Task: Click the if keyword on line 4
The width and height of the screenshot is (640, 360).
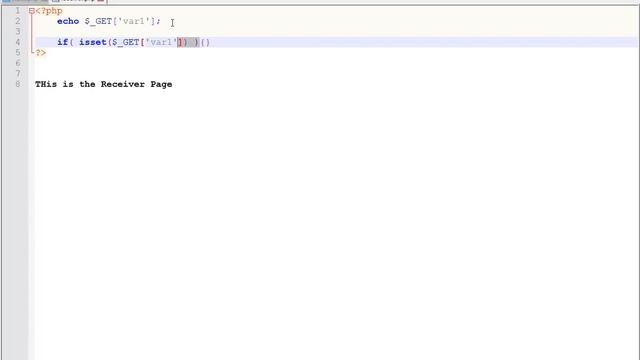Action: (x=62, y=42)
